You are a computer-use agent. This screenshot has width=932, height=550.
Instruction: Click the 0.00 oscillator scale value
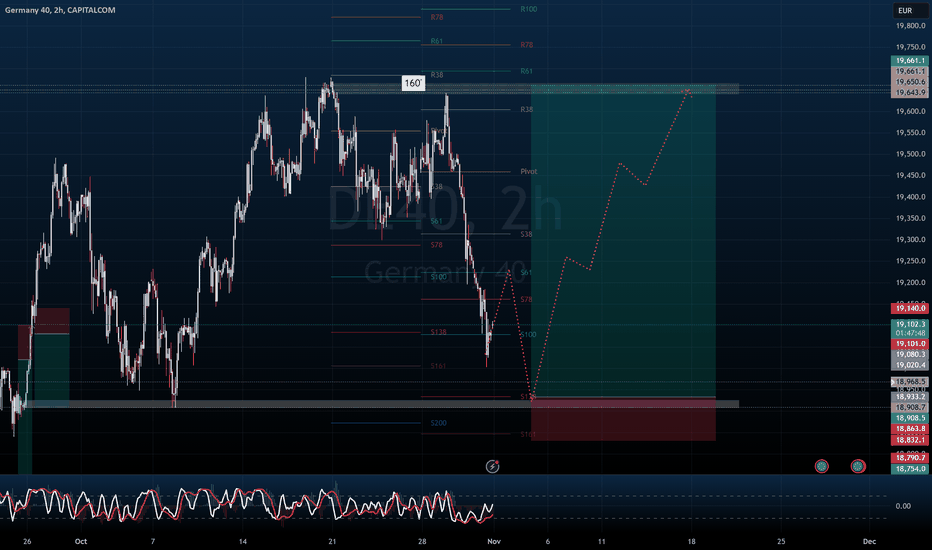click(903, 506)
